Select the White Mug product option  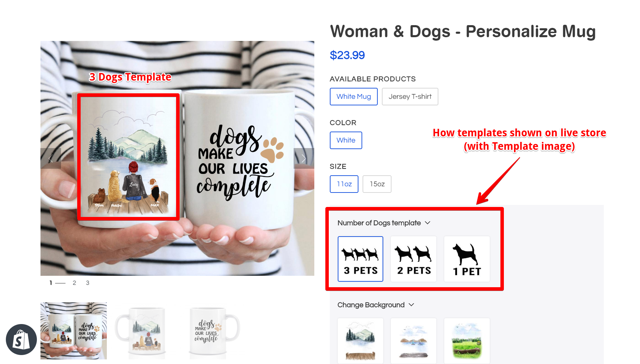(354, 97)
